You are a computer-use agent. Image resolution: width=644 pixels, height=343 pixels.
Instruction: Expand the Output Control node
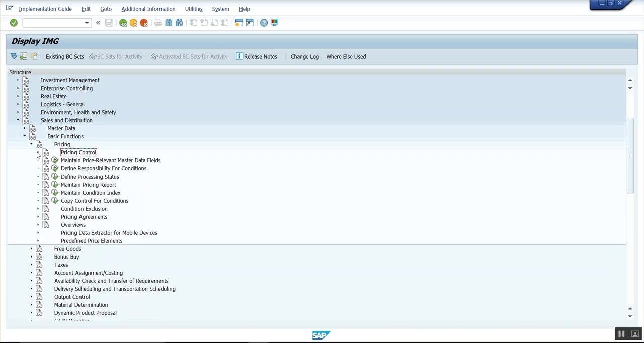pos(31,297)
